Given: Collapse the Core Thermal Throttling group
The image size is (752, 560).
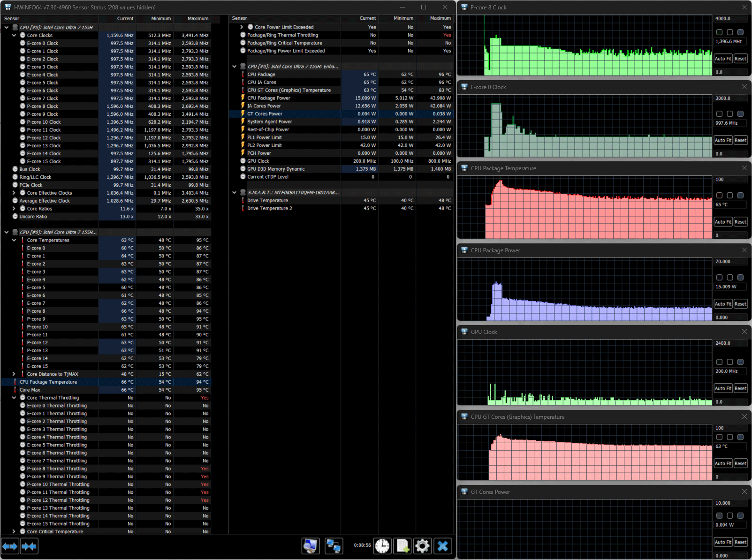Looking at the screenshot, I should (x=14, y=398).
